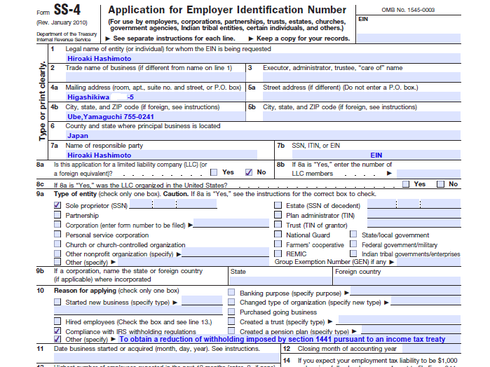Click the Other (specify) entity type field on line 9a

193,262
